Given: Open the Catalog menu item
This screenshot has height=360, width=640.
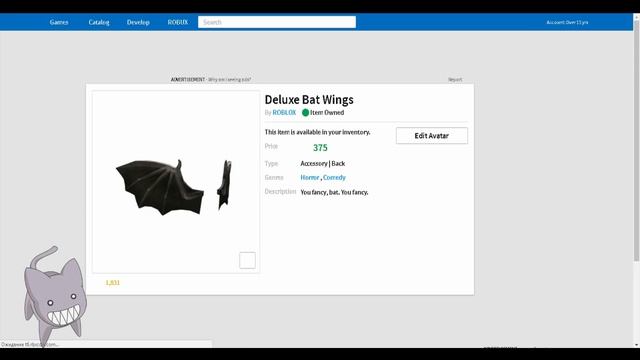Looking at the screenshot, I should tap(99, 22).
